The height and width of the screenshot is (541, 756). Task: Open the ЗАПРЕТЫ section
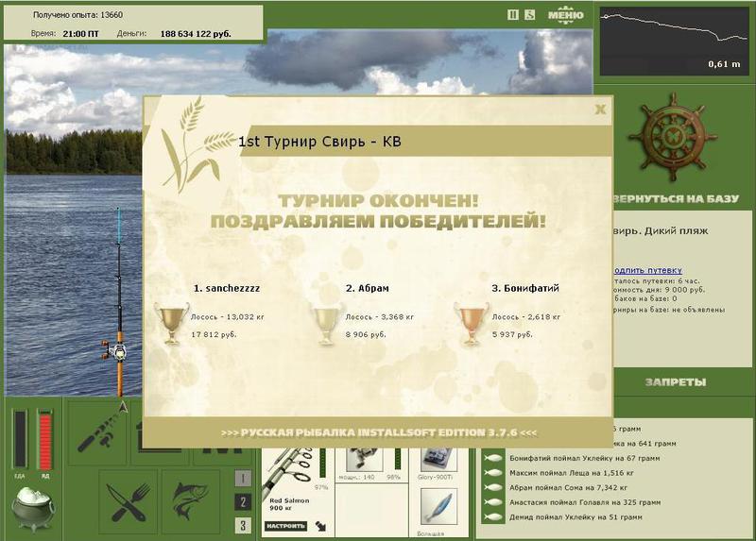tap(676, 382)
